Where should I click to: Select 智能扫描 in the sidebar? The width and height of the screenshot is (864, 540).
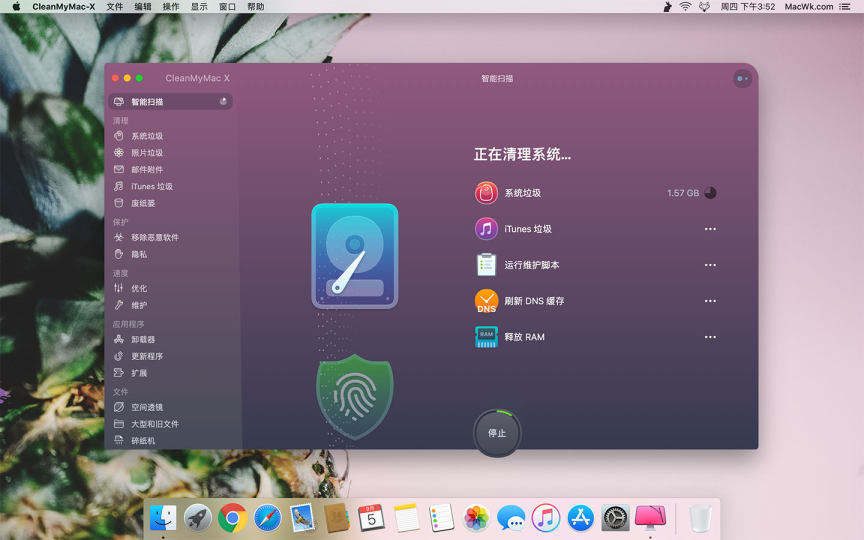coord(147,102)
